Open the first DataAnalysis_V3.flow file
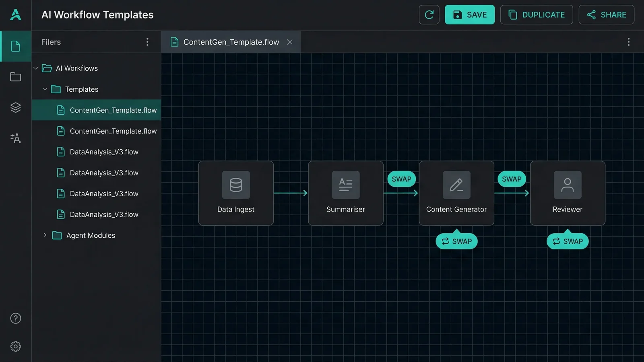This screenshot has height=362, width=644. (96, 152)
